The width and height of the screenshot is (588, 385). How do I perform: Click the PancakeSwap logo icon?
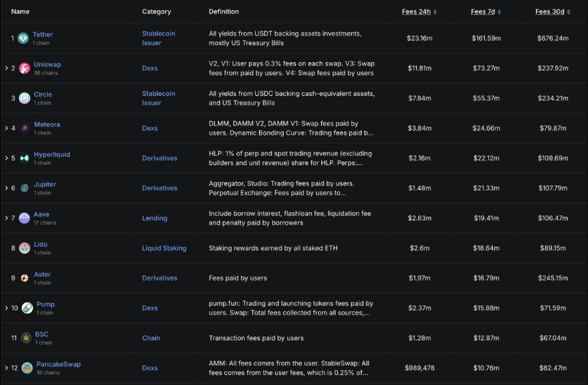pyautogui.click(x=27, y=368)
